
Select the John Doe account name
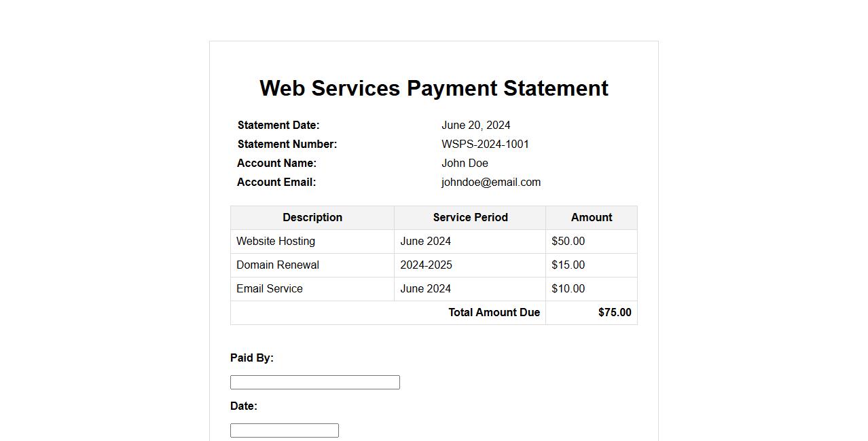[465, 163]
